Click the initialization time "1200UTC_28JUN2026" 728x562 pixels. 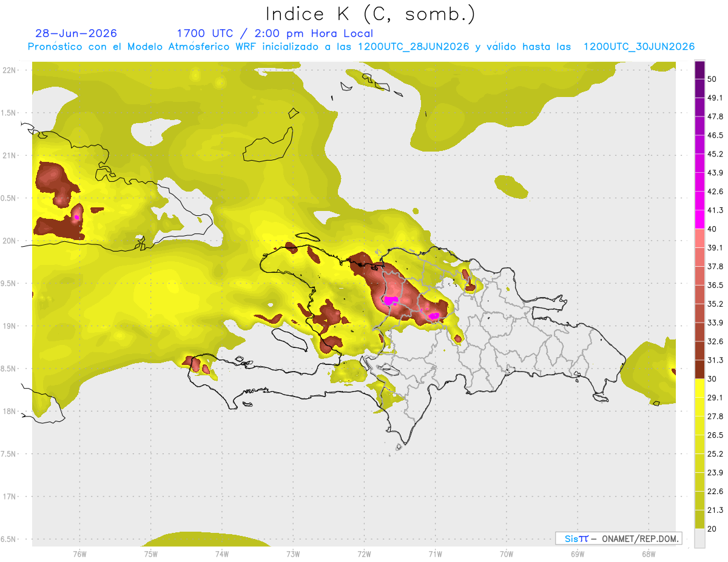(x=414, y=47)
